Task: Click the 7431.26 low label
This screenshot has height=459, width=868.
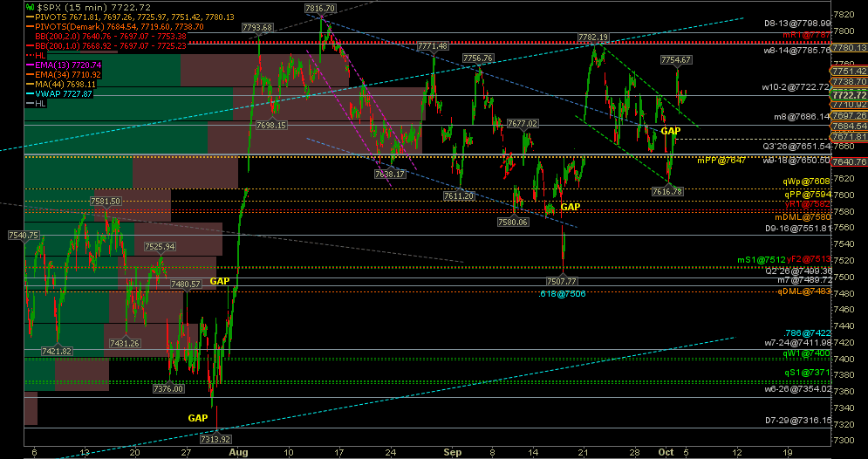Action: tap(124, 343)
